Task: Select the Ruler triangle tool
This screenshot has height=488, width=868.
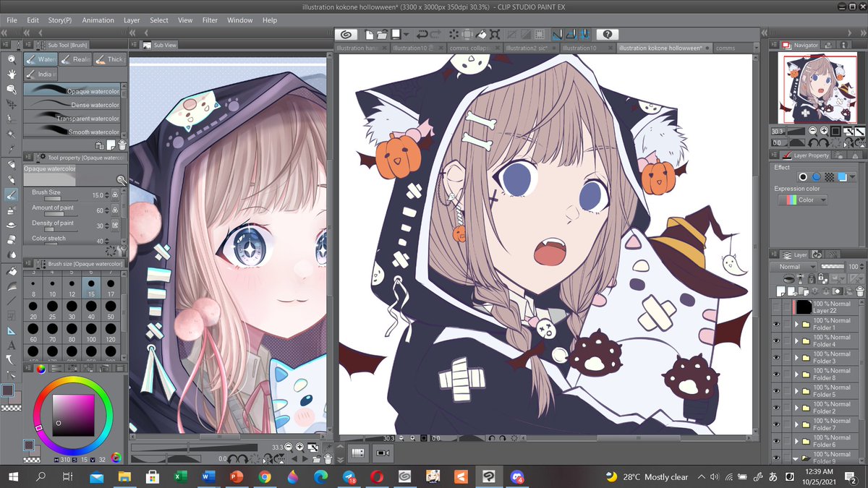Action: 12,330
